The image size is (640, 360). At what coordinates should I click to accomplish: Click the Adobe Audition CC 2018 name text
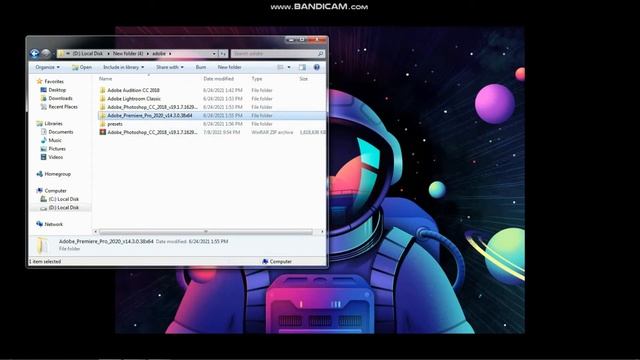click(133, 90)
